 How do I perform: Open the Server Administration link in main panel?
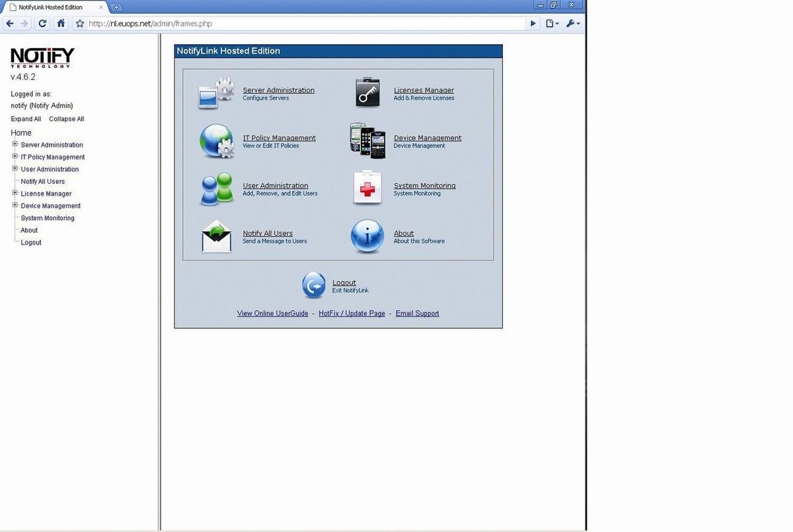click(279, 91)
